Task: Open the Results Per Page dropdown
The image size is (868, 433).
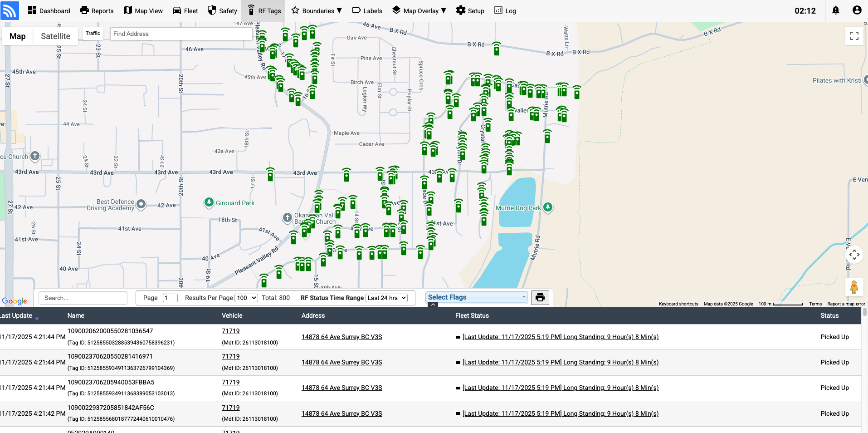Action: tap(246, 298)
